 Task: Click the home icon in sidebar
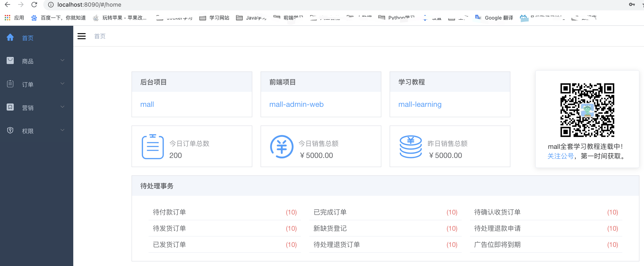(x=10, y=37)
